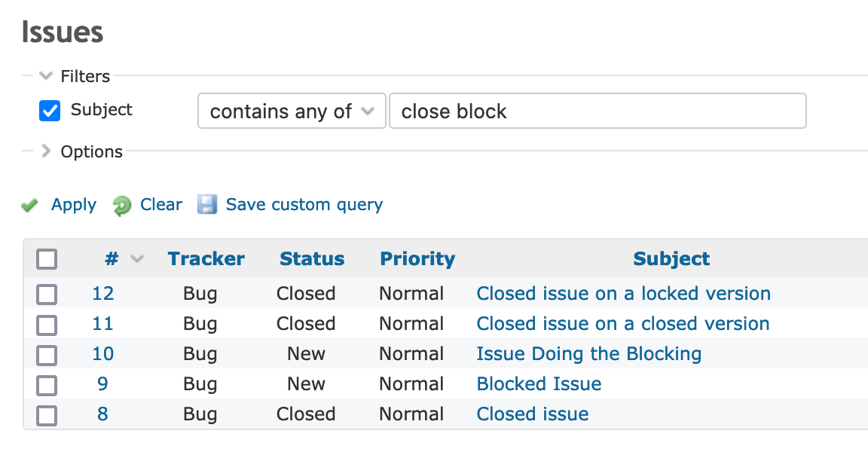Open 'Closed issue on a locked version'

[x=623, y=293]
